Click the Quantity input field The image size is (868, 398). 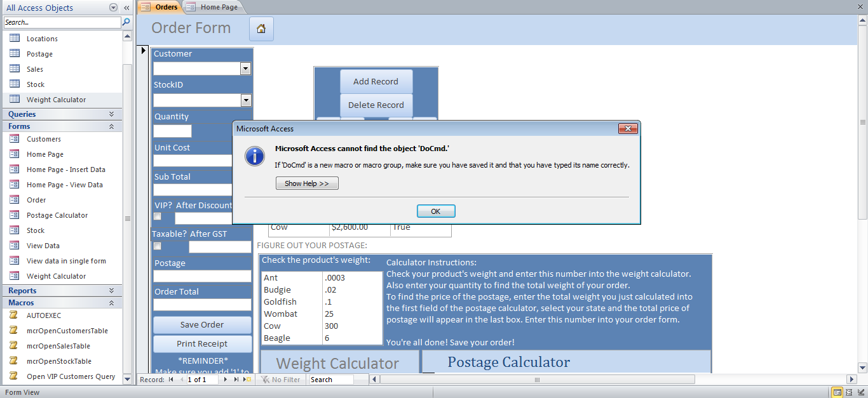(x=172, y=131)
